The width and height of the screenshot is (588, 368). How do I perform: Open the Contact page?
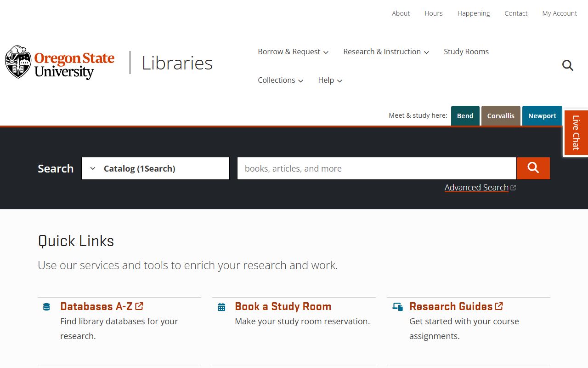pos(516,13)
